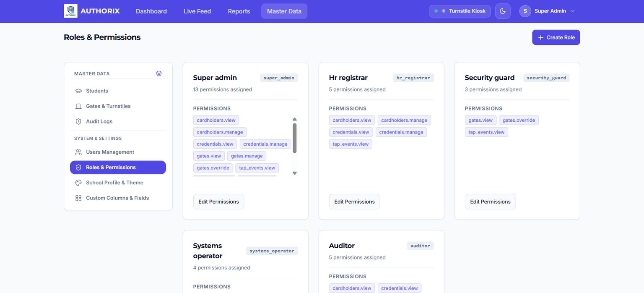The height and width of the screenshot is (293, 644).
Task: Open Students in the sidebar
Action: [118, 91]
